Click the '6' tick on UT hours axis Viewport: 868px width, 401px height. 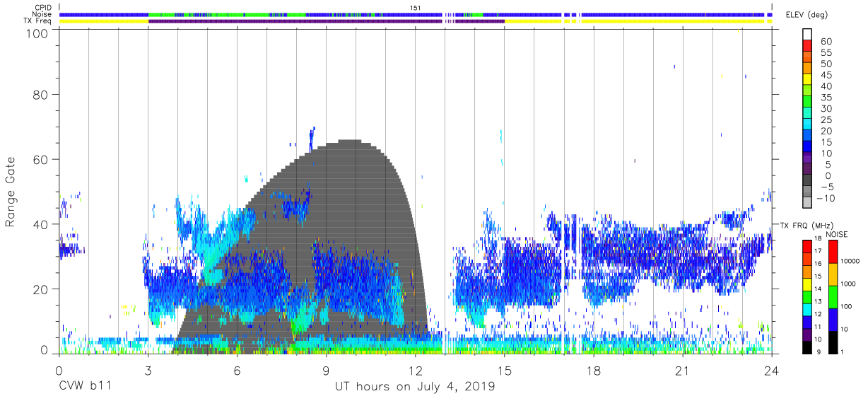(x=237, y=370)
